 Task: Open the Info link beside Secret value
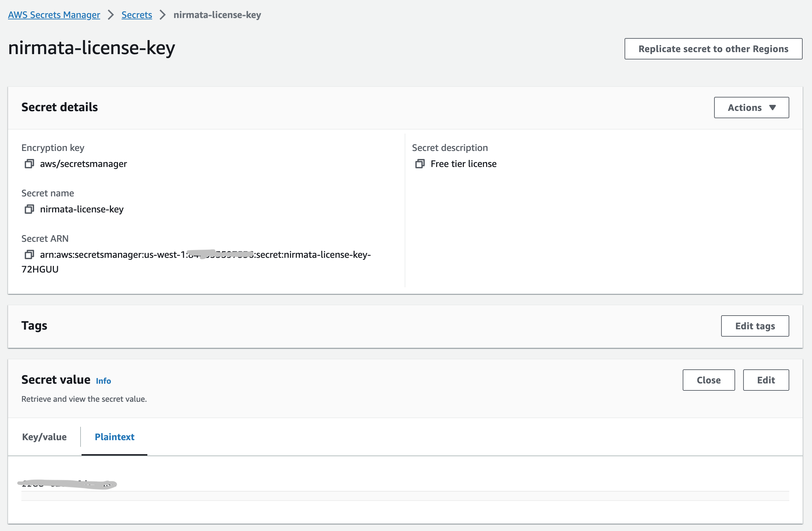[103, 381]
